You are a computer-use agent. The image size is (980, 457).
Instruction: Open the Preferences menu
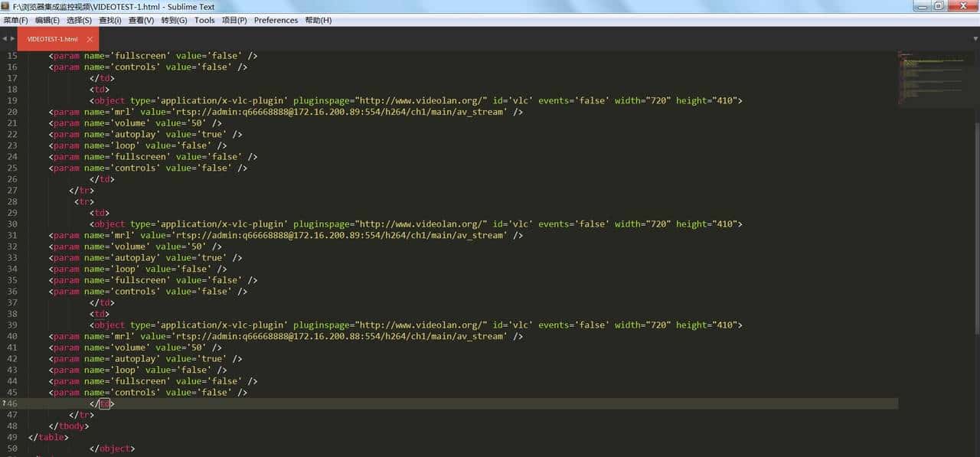pos(276,21)
